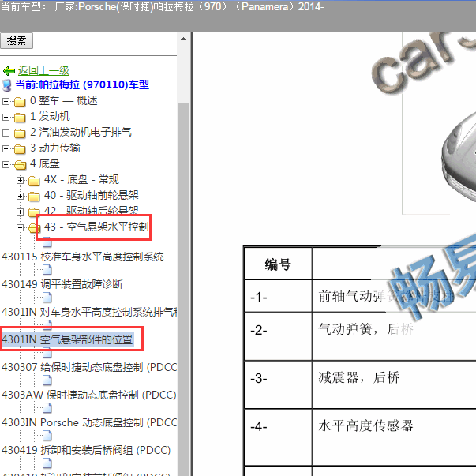Click folder icon of 1 发动机
Image resolution: width=476 pixels, height=476 pixels.
click(x=20, y=117)
